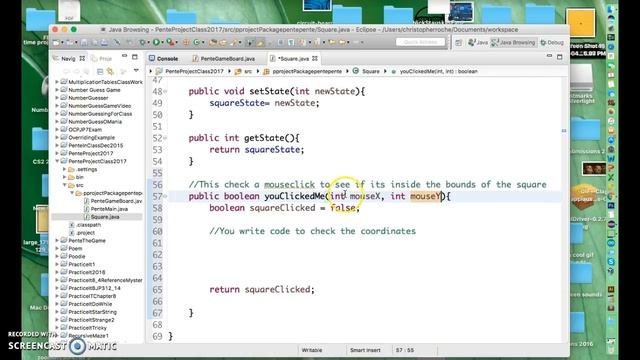The image size is (640, 360).
Task: Click the Run Last Tool (external tools) icon
Action: [x=170, y=42]
